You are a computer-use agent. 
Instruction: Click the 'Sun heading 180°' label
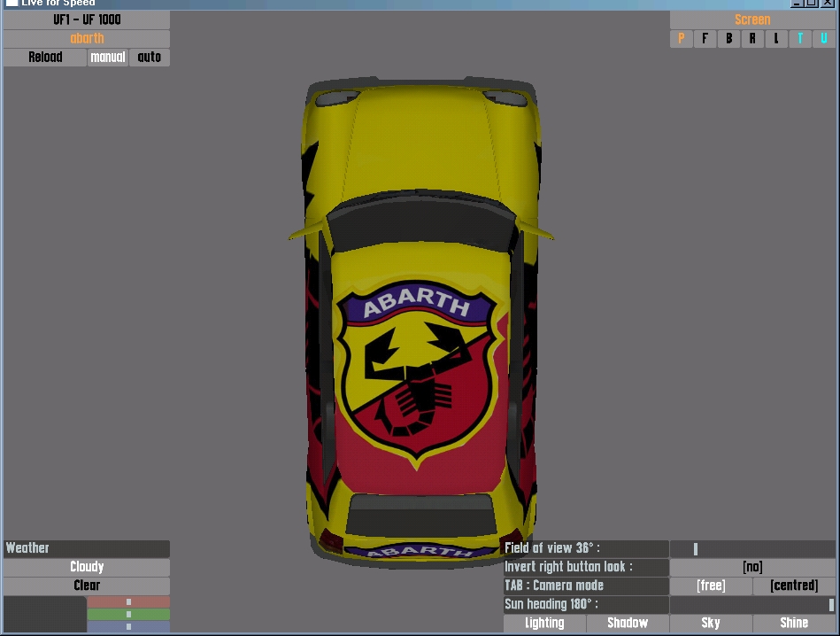(586, 604)
